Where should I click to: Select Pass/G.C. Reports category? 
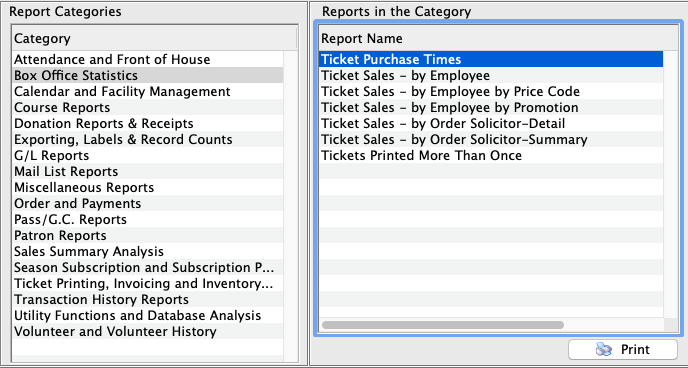click(x=148, y=219)
